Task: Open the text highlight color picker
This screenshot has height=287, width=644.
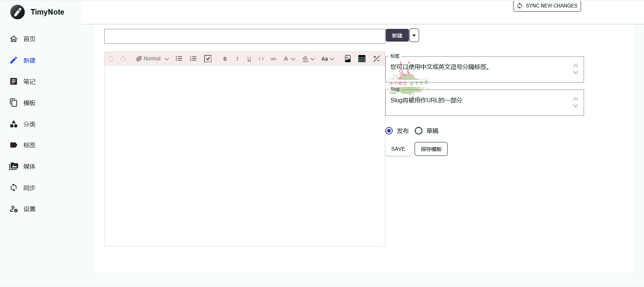Action: click(308, 59)
